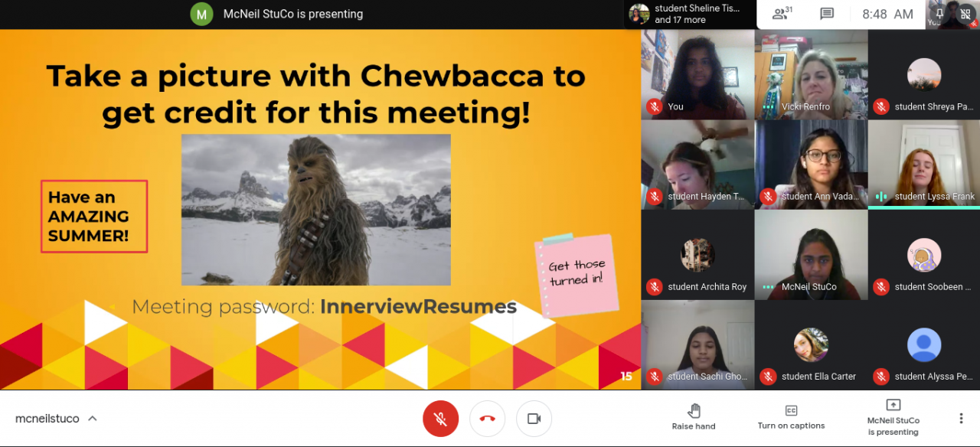The width and height of the screenshot is (980, 447).
Task: Open the McNeil StuCo is presenting button
Action: pos(893,417)
